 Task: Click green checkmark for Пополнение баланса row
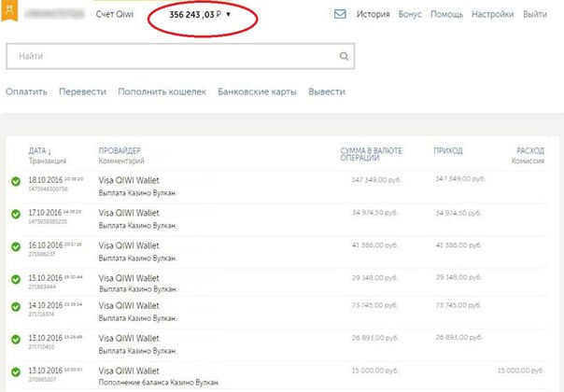(16, 371)
